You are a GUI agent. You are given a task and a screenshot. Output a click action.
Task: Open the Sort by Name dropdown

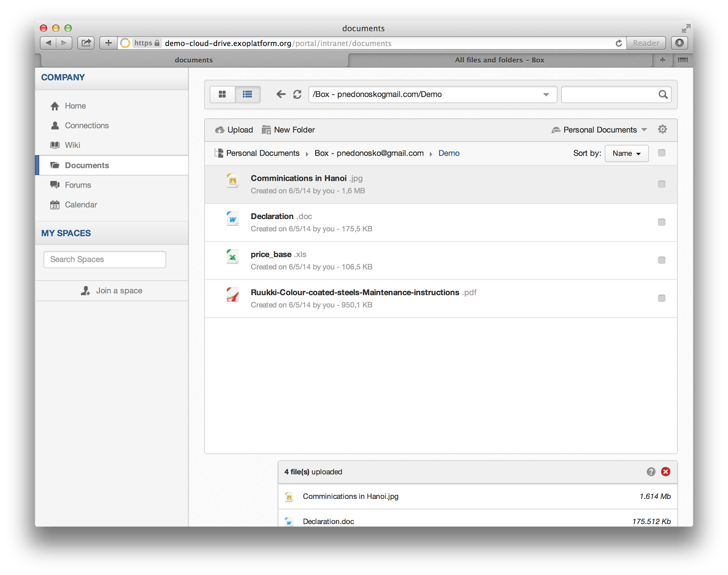click(627, 153)
